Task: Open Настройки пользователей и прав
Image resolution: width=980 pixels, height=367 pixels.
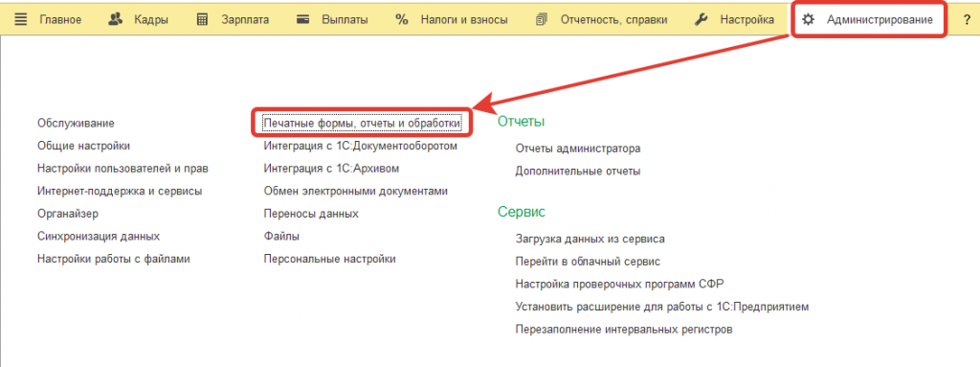Action: [x=122, y=169]
